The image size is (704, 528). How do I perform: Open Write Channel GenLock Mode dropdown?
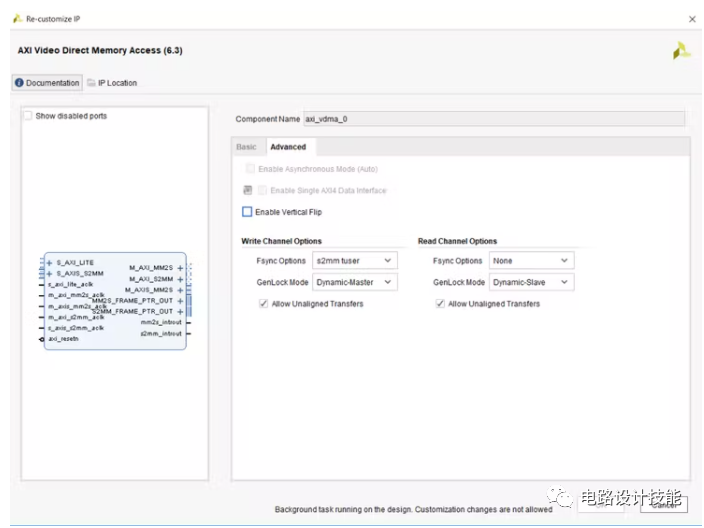[x=355, y=282]
